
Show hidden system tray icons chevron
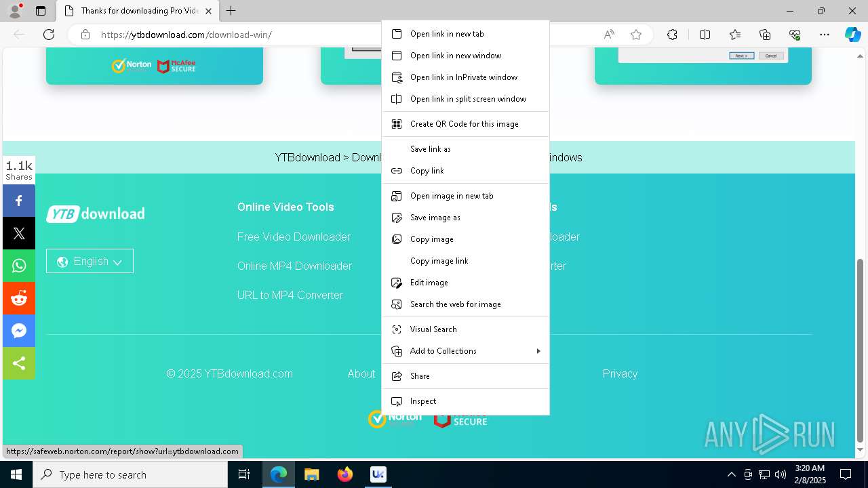coord(731,474)
